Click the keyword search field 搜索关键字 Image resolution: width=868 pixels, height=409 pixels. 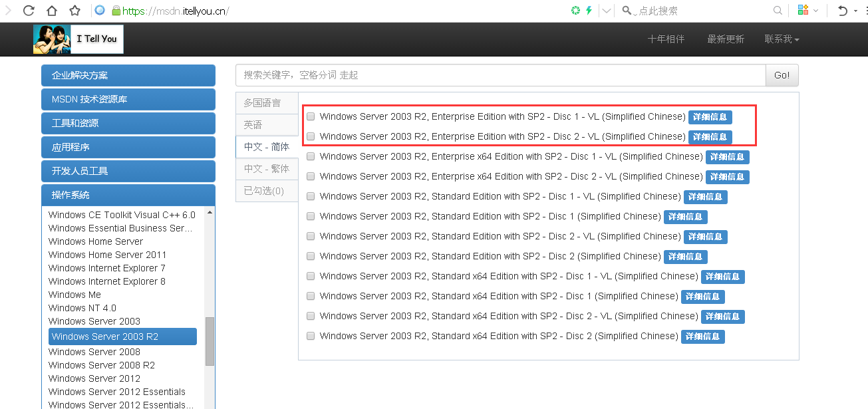coord(501,75)
